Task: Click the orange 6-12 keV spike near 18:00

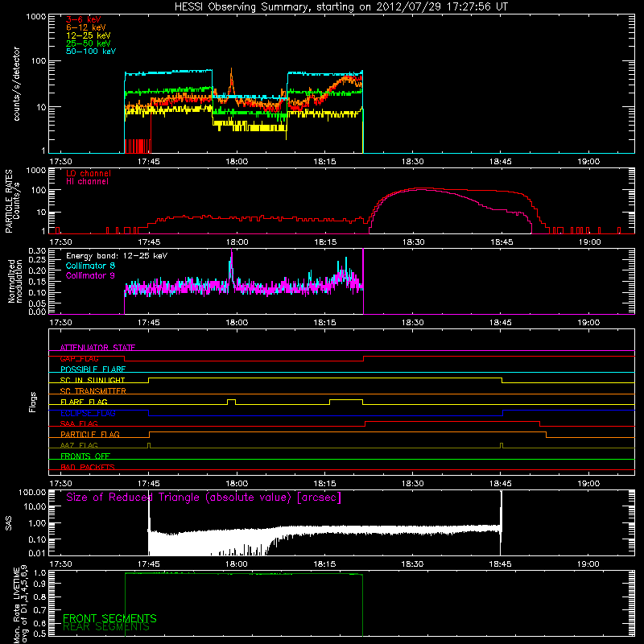Action: coord(231,80)
